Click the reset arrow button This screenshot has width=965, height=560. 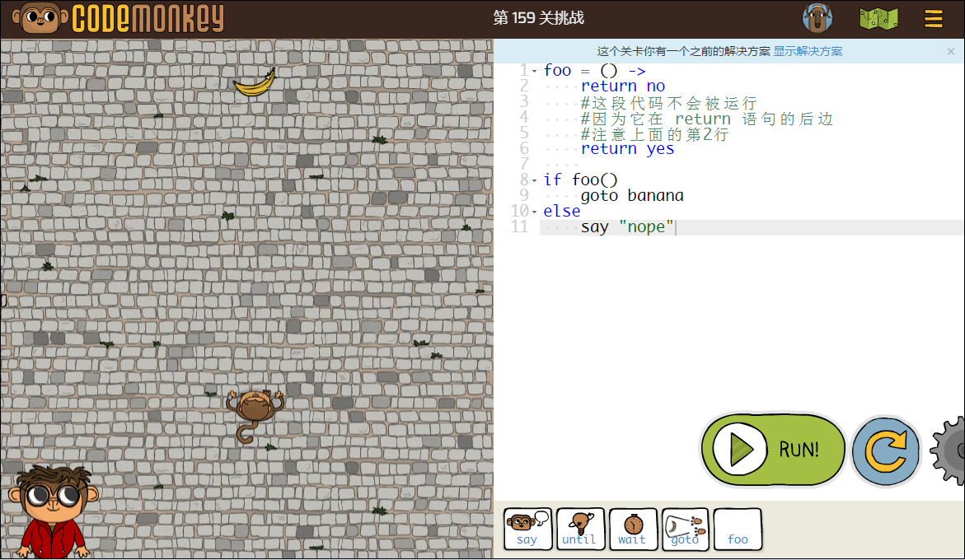(886, 451)
